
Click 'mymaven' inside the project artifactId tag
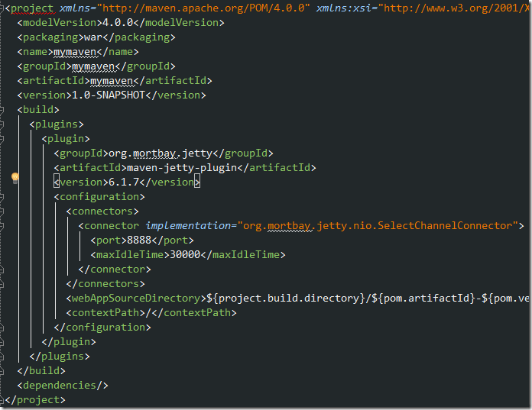(112, 81)
